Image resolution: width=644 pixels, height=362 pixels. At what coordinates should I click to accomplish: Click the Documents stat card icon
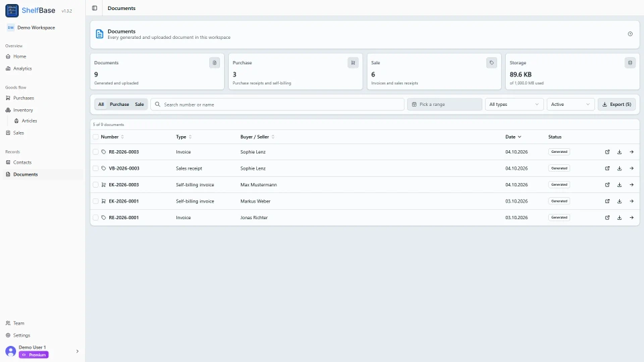pos(215,63)
